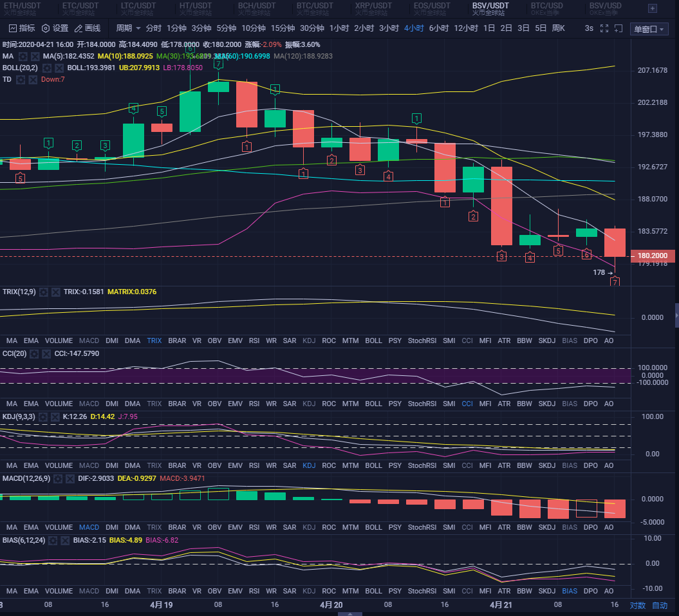Switch to EOS/USDT symbol tab
Viewport: 679px width, 616px height.
click(x=432, y=8)
